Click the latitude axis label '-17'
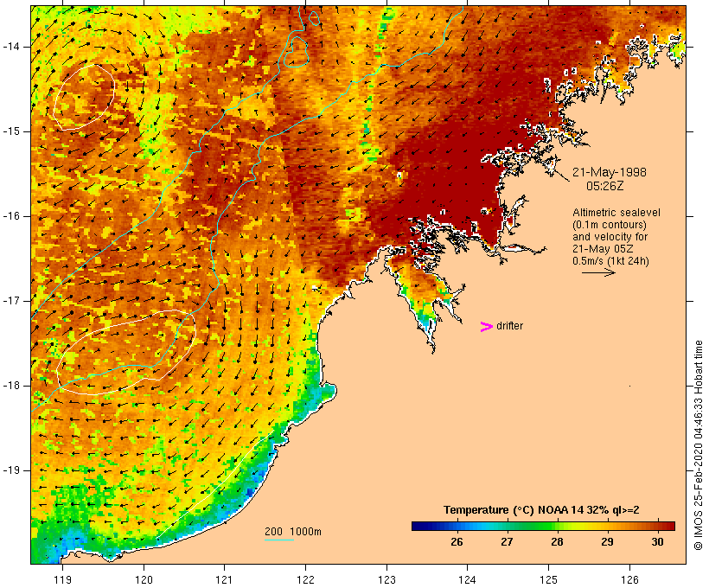The width and height of the screenshot is (709, 588). (11, 301)
